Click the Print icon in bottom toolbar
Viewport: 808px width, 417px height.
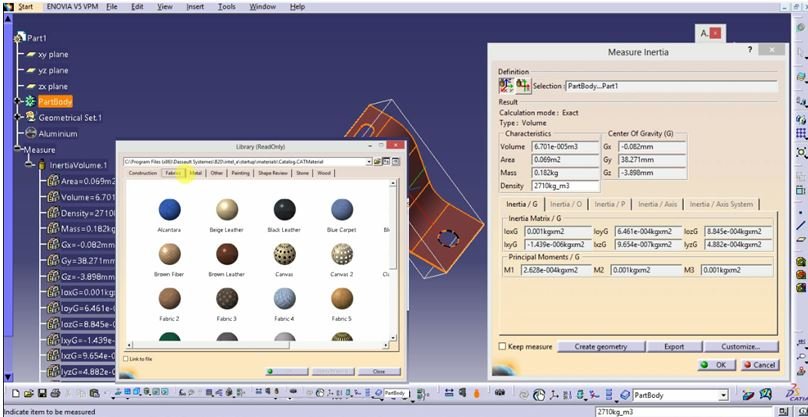pyautogui.click(x=55, y=393)
